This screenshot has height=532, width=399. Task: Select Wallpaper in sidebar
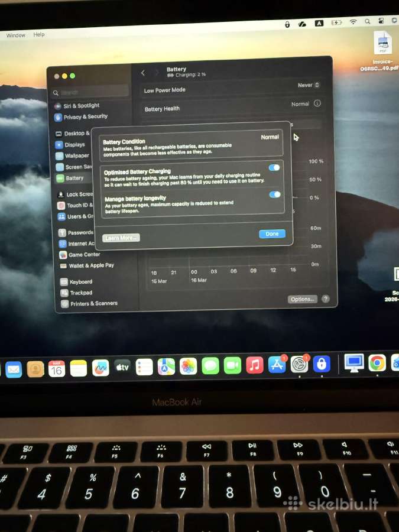[72, 155]
